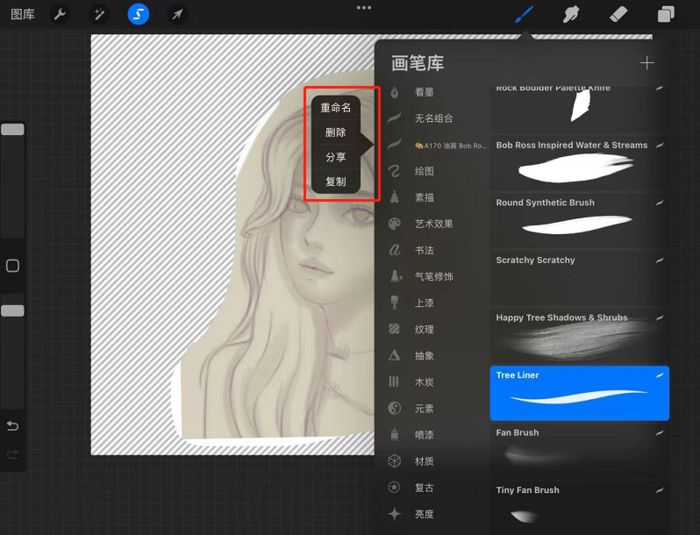Screen dimensions: 700x535
Task: Click the 喷漆 spray can icon
Action: [x=394, y=434]
